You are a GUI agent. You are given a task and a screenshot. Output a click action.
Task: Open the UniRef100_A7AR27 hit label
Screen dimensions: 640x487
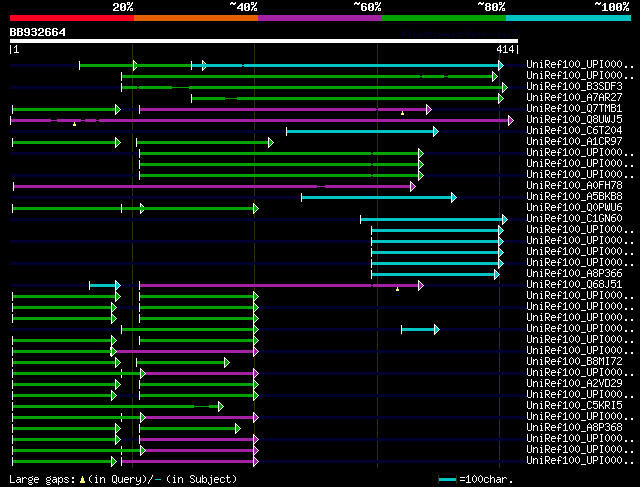(574, 98)
